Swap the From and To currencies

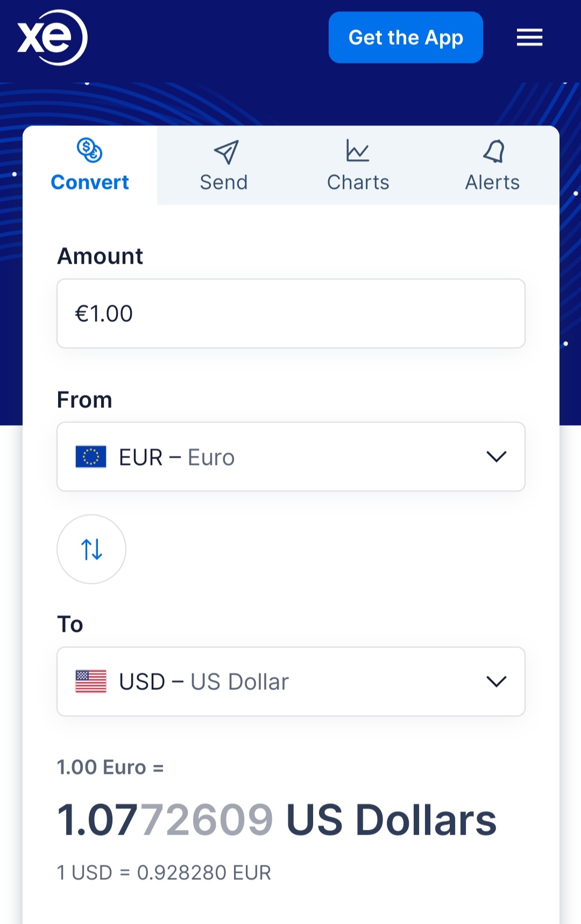[91, 549]
